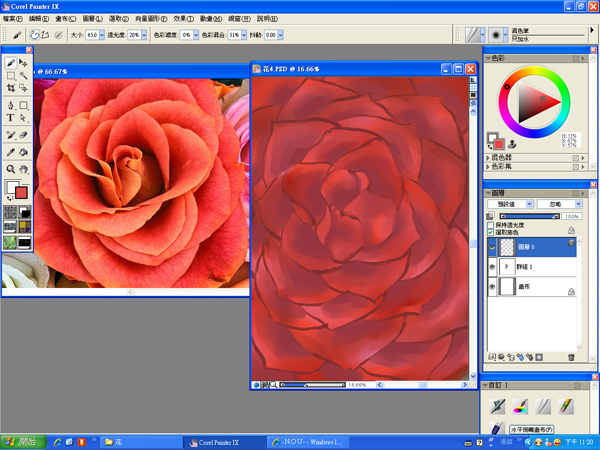Select the Brush tool in toolbox

point(11,63)
